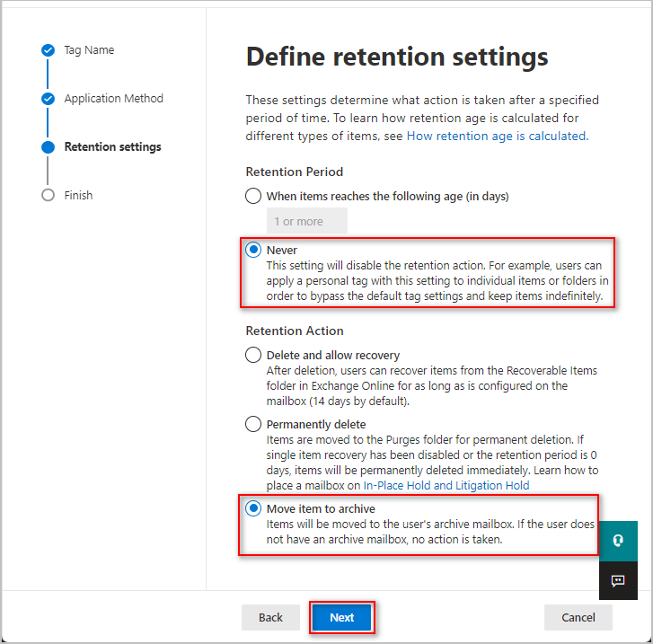Screen dimensions: 653x644
Task: Click the Finish step circle
Action: coord(48,195)
